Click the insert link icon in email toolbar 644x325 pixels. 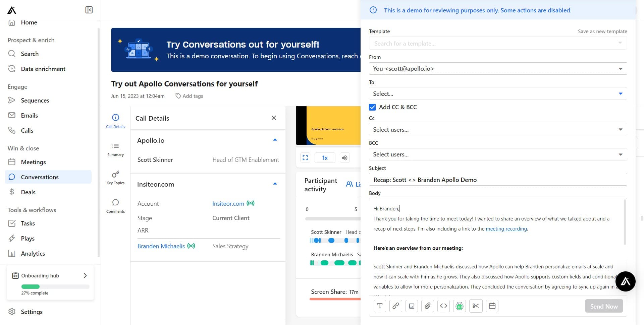pyautogui.click(x=395, y=306)
